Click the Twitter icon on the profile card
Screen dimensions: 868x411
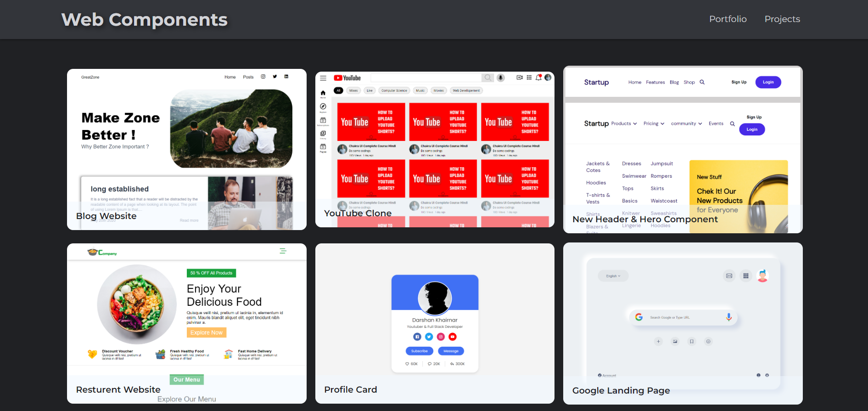pos(429,337)
